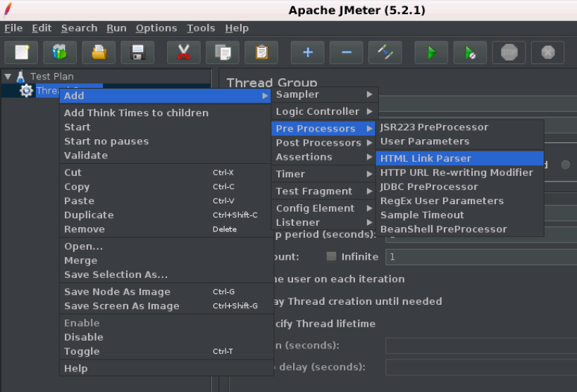The width and height of the screenshot is (577, 392).
Task: Click Save Screen As Image
Action: (166, 306)
